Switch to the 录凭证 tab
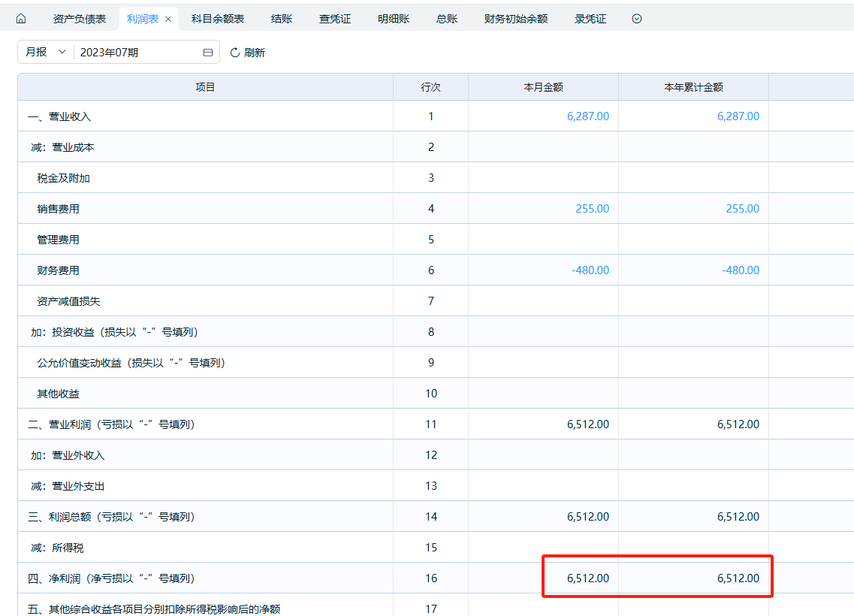This screenshot has height=616, width=854. point(590,19)
